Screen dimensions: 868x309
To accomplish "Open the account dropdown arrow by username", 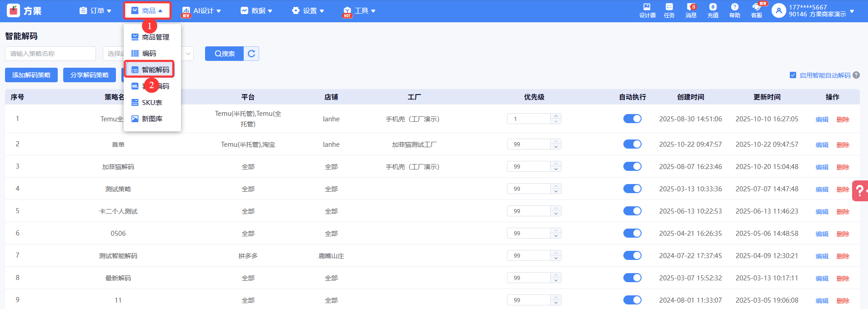I will (852, 11).
